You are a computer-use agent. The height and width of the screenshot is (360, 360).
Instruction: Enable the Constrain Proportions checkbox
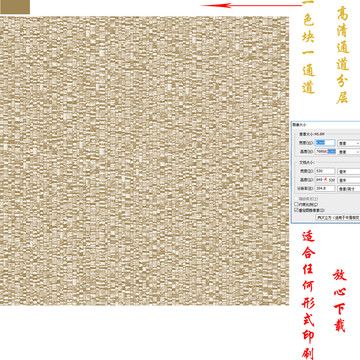pos(296,204)
